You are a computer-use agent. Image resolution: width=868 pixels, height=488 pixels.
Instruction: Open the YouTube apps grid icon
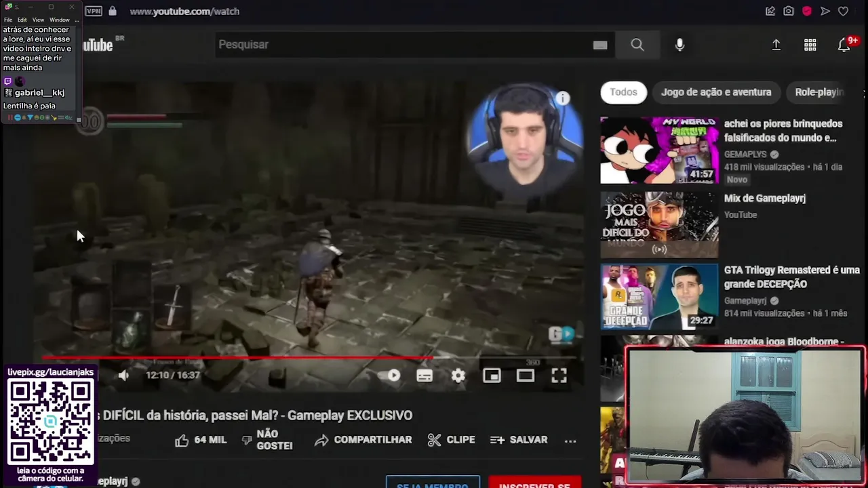(810, 45)
